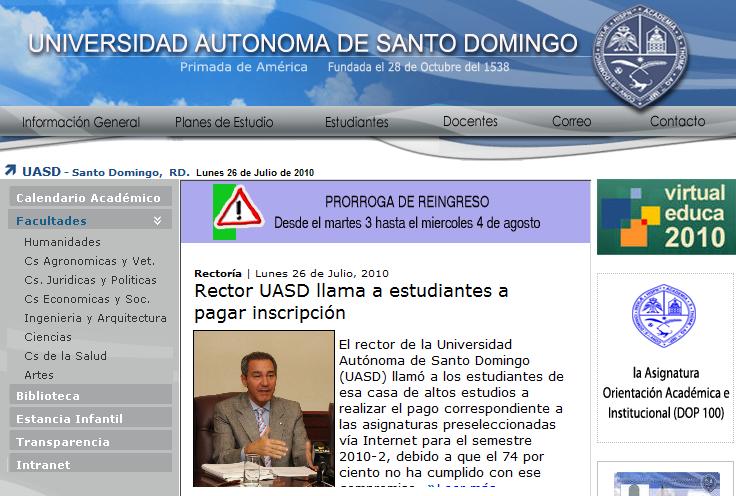The image size is (736, 496).
Task: Click Fundada el 28 de Octubre del 1538 text
Action: (418, 67)
